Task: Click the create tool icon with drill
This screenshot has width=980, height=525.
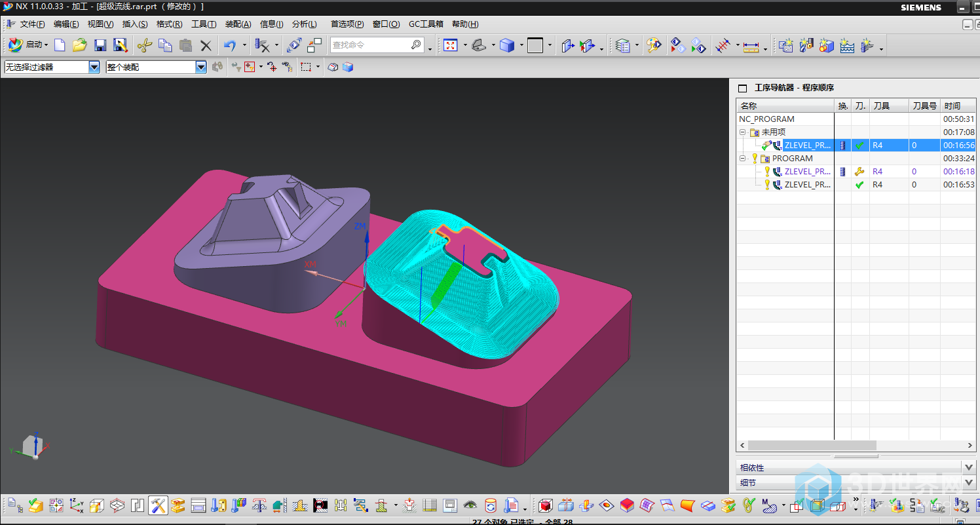Action: click(806, 45)
